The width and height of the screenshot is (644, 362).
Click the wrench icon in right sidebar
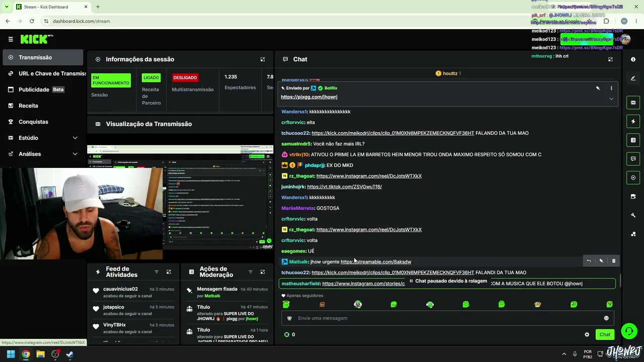[x=633, y=215]
